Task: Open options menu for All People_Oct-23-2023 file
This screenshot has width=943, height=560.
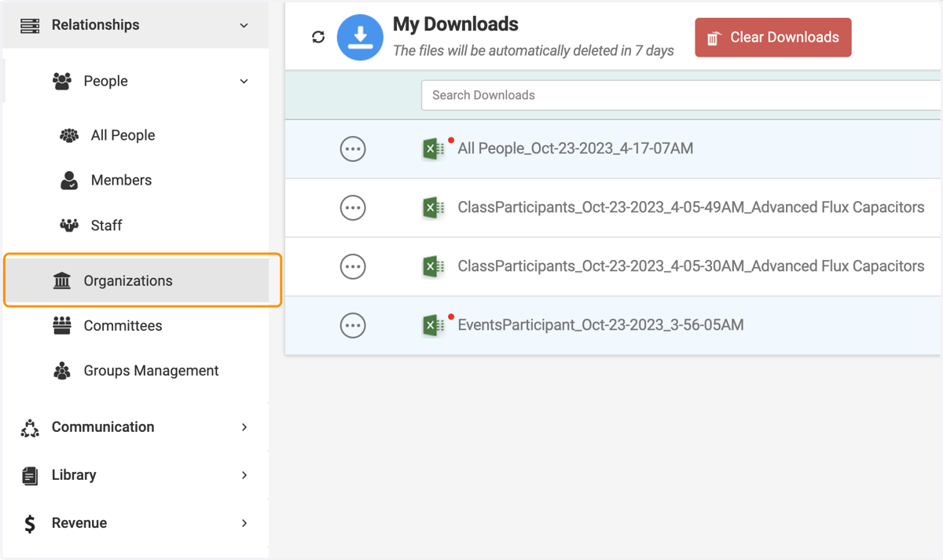Action: tap(353, 148)
